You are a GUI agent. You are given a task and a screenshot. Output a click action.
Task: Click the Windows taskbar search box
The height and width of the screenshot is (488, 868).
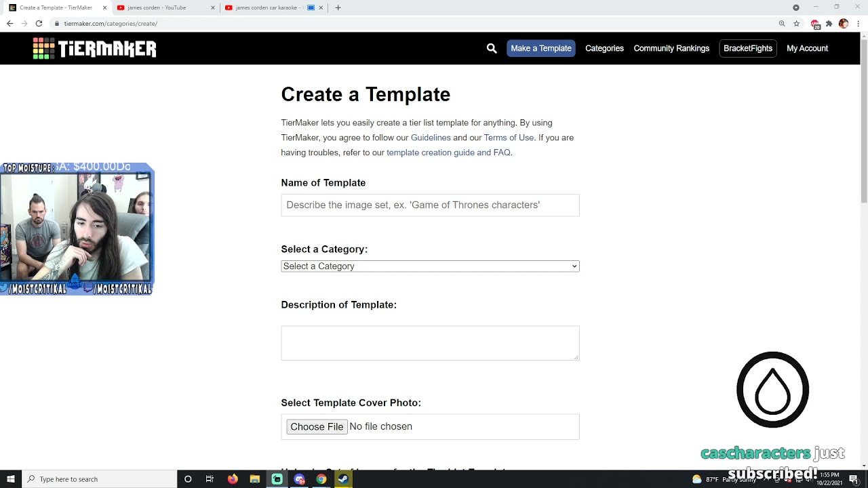coord(99,479)
